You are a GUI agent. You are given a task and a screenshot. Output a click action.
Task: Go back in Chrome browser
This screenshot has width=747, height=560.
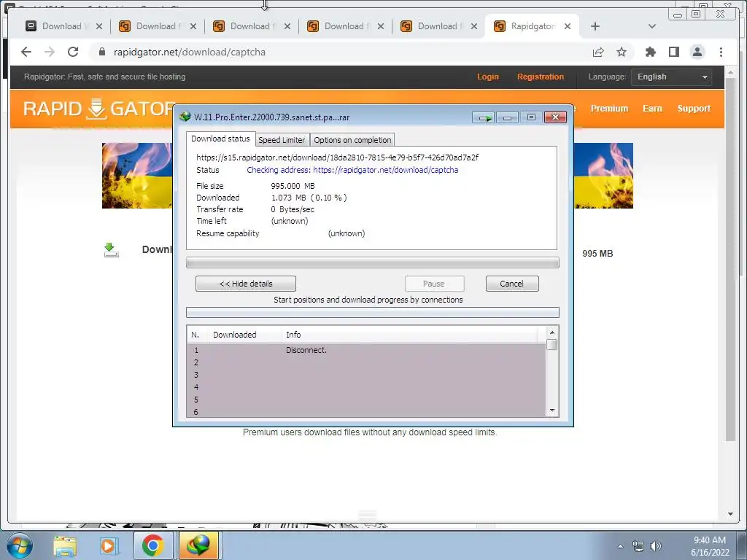26,52
